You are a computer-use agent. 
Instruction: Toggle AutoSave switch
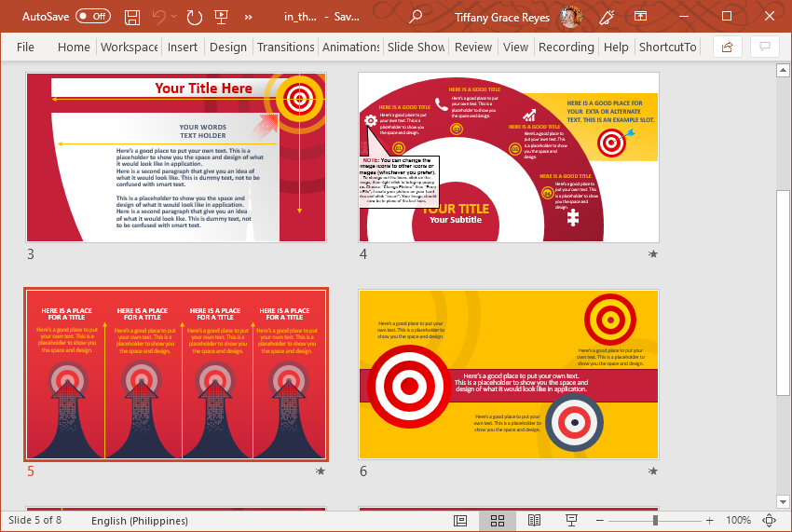(x=93, y=16)
